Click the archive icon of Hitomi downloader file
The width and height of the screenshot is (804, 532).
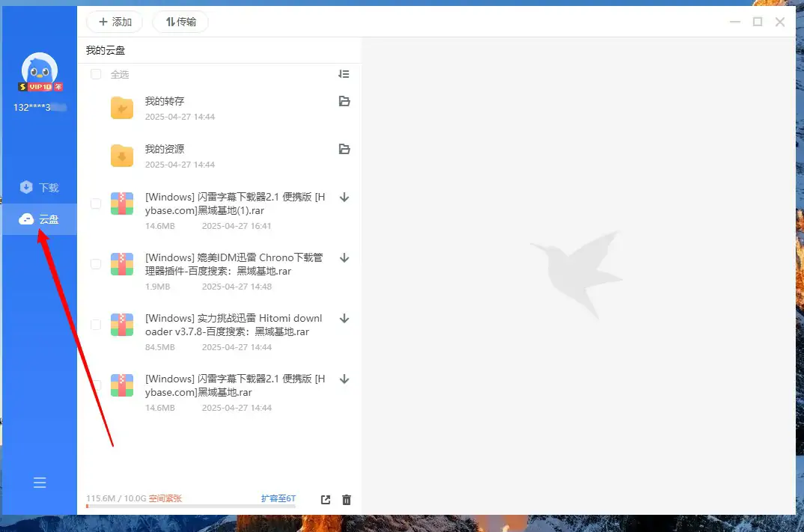(x=122, y=325)
